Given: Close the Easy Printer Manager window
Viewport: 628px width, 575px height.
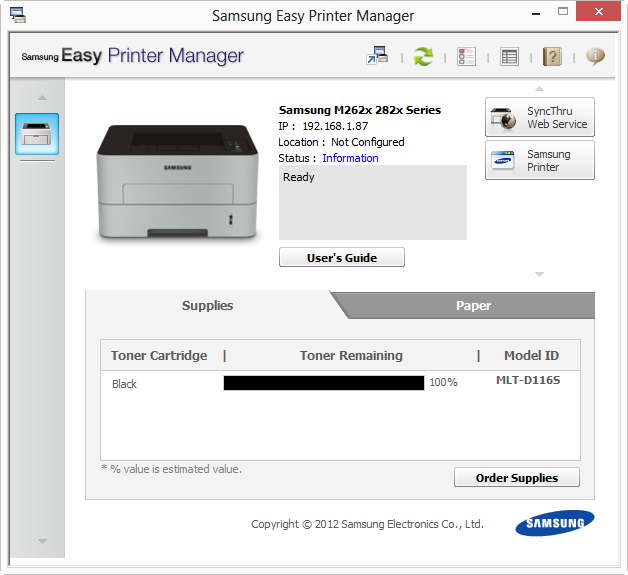Looking at the screenshot, I should (x=598, y=11).
